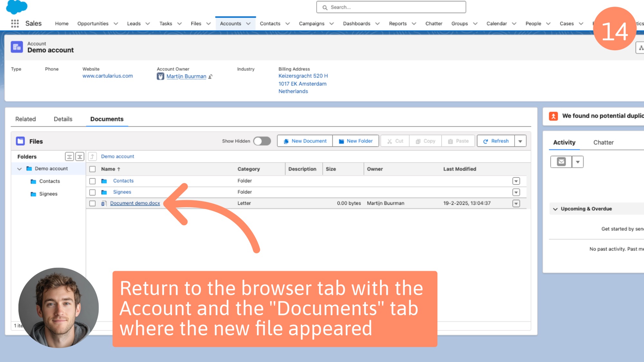Image resolution: width=644 pixels, height=362 pixels.
Task: Go to Home in navigation bar
Action: click(x=62, y=23)
